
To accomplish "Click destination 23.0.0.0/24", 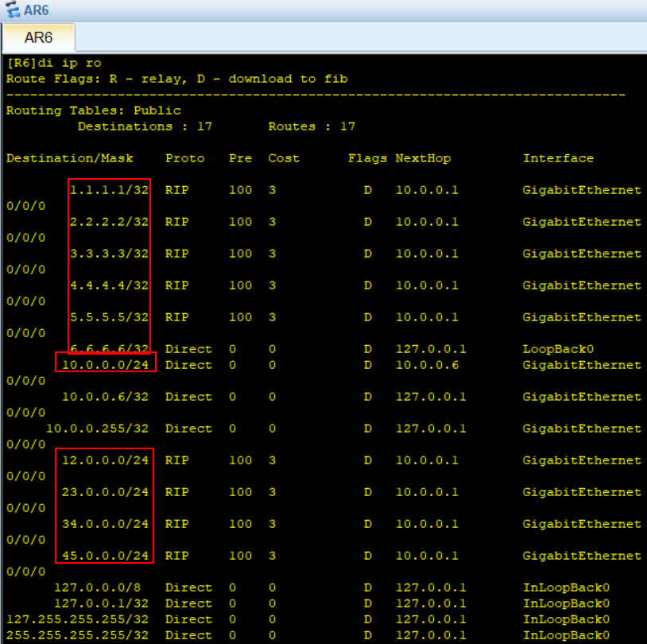I will [x=105, y=492].
